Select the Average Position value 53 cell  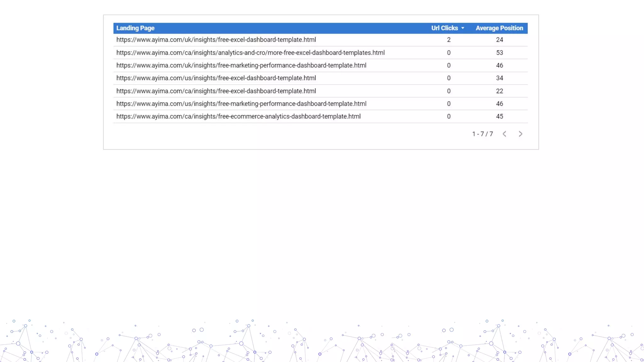(x=499, y=53)
